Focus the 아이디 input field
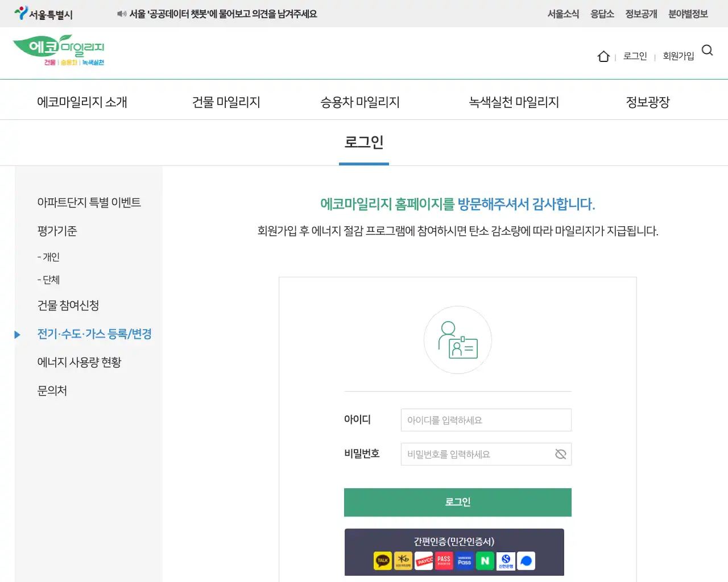This screenshot has width=728, height=582. click(x=486, y=420)
